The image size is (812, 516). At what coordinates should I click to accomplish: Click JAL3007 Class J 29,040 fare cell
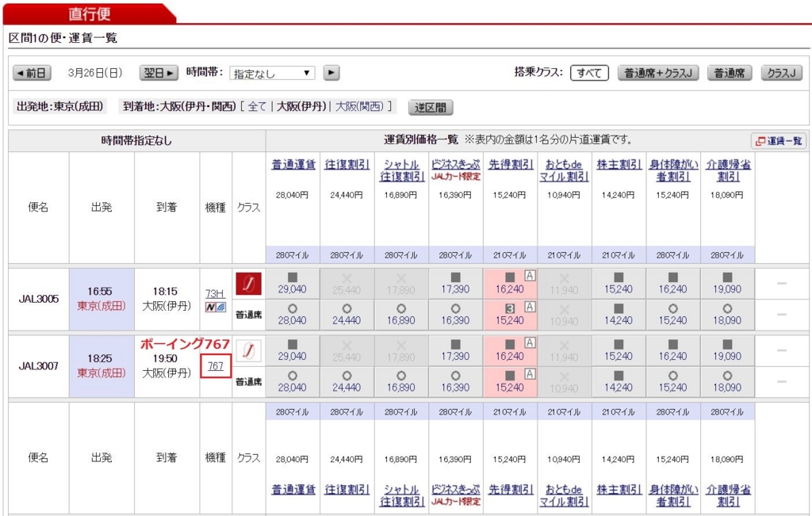pyautogui.click(x=293, y=351)
